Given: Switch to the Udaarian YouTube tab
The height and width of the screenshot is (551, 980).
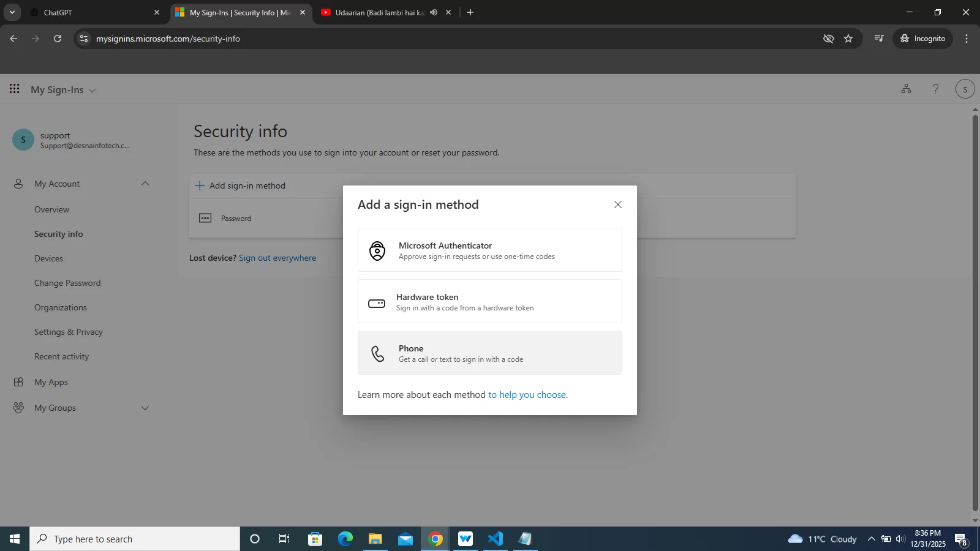Looking at the screenshot, I should coord(386,12).
